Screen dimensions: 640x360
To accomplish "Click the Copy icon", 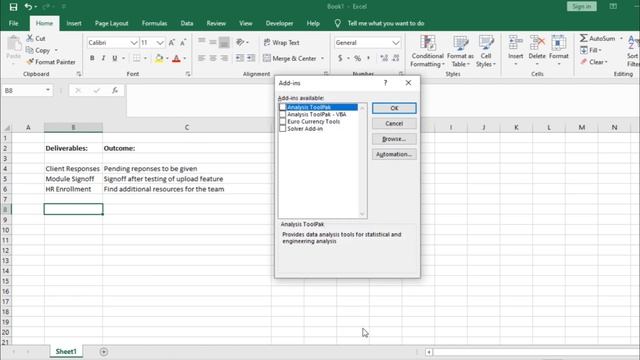I will tap(30, 50).
